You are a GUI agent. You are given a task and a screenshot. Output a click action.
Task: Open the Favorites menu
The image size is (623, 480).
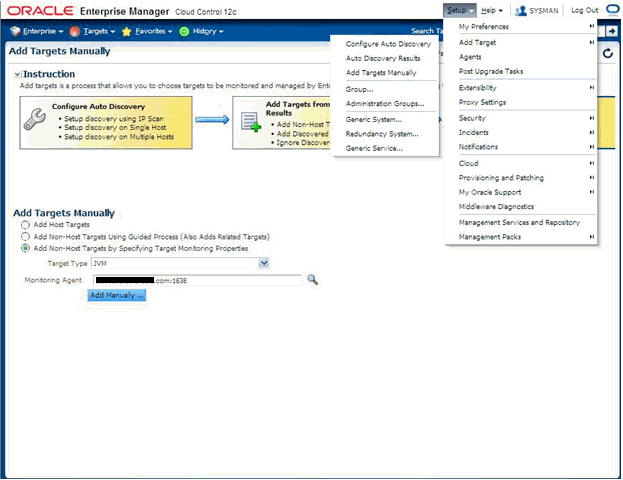tap(153, 31)
